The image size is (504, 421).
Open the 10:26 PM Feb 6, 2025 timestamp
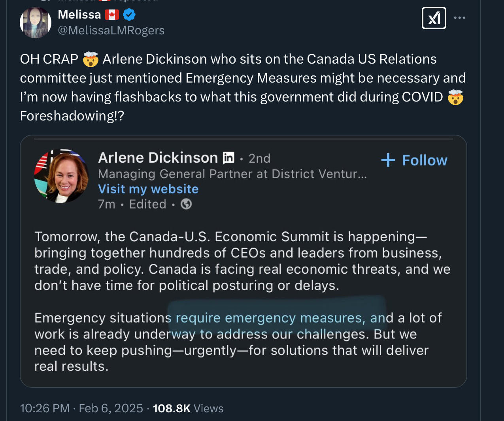click(x=81, y=408)
